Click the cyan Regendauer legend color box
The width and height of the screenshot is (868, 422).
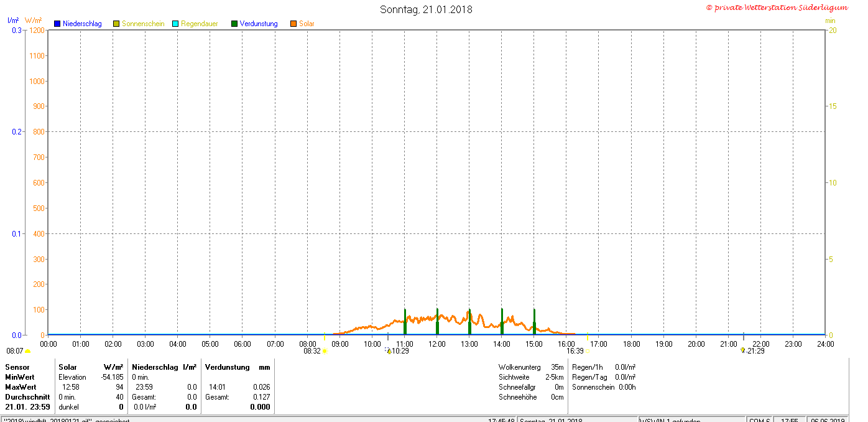pos(175,24)
